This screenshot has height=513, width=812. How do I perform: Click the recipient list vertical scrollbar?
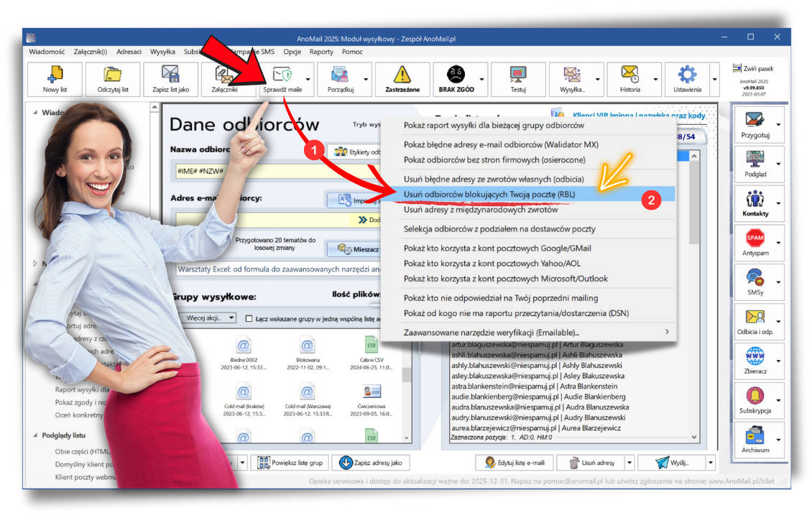[694, 295]
